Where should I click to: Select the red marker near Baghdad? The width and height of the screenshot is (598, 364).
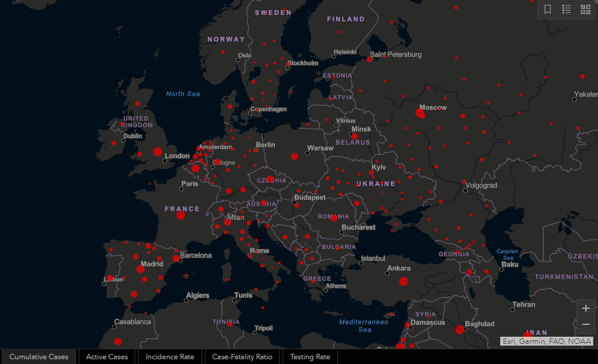pyautogui.click(x=460, y=329)
